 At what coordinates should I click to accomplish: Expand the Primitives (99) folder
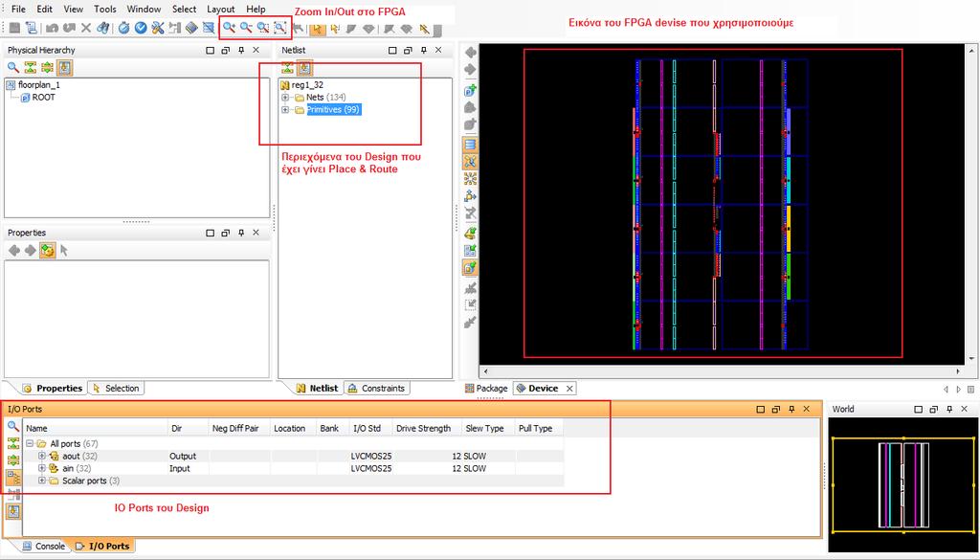(x=285, y=110)
